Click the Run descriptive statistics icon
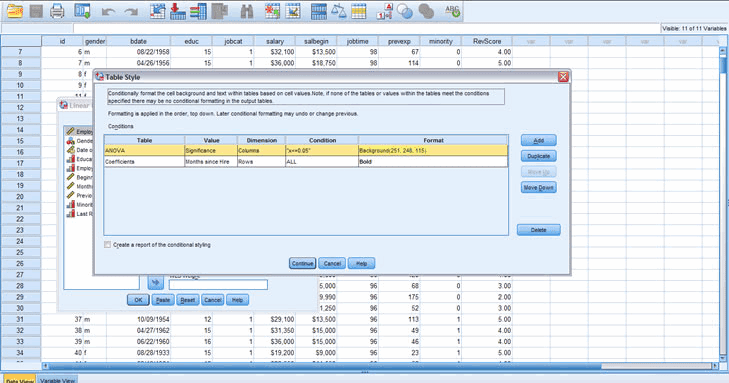This screenshot has width=729, height=383. (219, 11)
